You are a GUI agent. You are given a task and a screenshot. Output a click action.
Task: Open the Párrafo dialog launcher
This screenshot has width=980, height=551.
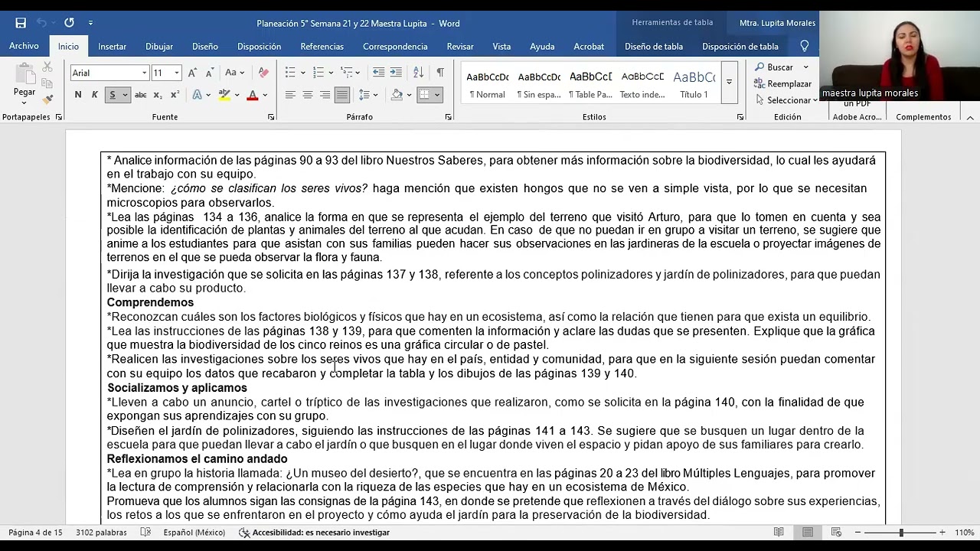pyautogui.click(x=449, y=117)
